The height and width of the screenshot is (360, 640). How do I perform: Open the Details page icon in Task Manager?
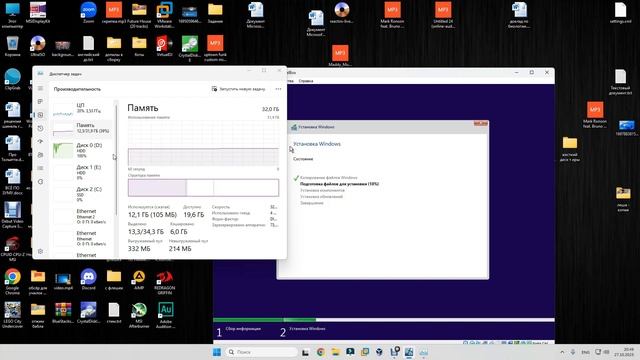pyautogui.click(x=40, y=168)
